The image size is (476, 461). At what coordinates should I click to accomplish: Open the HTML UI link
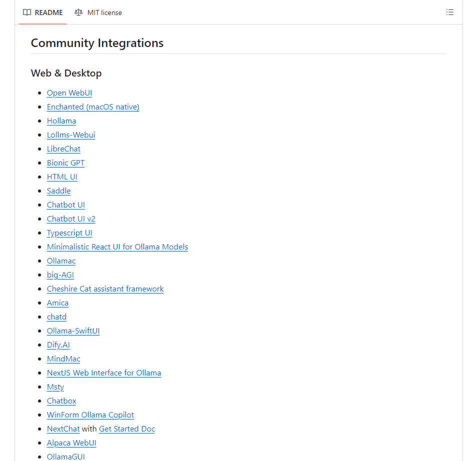point(62,177)
